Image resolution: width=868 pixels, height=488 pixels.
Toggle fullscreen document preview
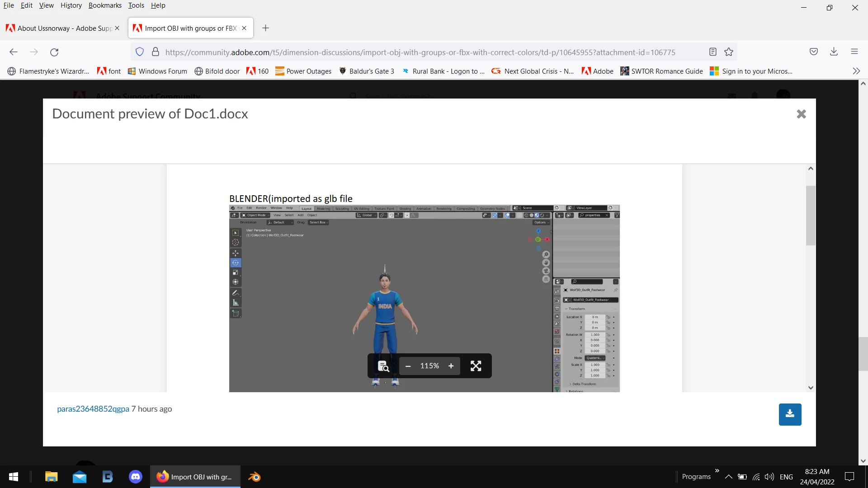[x=476, y=366]
